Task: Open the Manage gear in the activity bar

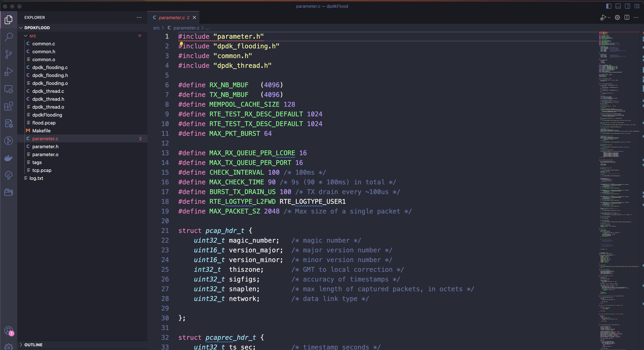Action: pyautogui.click(x=8, y=347)
